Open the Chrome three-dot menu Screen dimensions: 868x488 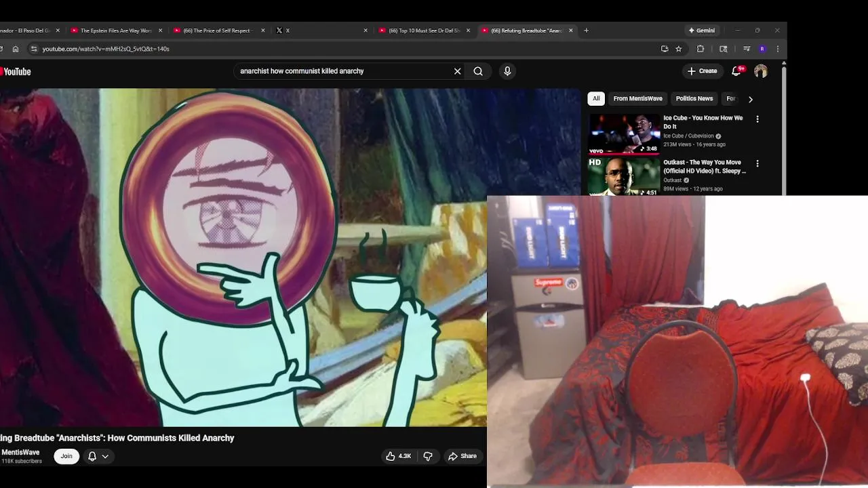(x=778, y=49)
